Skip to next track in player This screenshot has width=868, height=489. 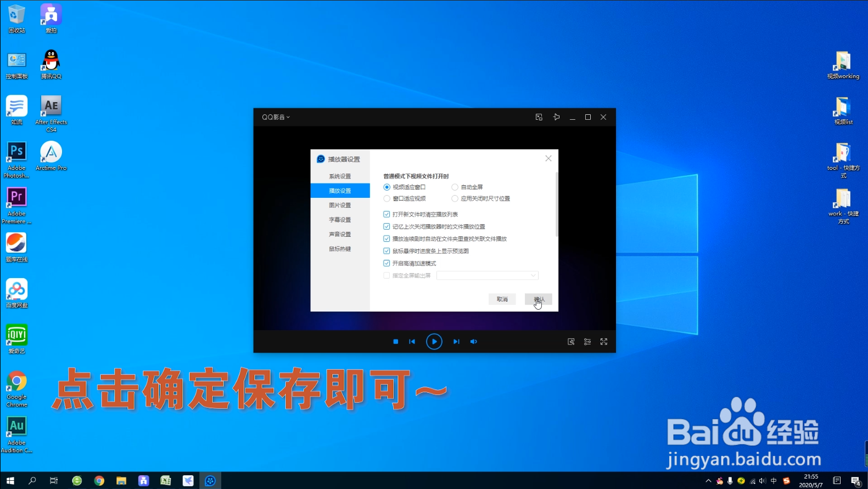click(456, 342)
